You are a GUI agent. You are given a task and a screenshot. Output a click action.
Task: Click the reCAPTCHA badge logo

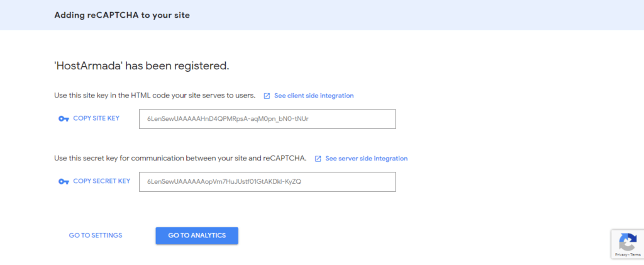click(x=628, y=242)
